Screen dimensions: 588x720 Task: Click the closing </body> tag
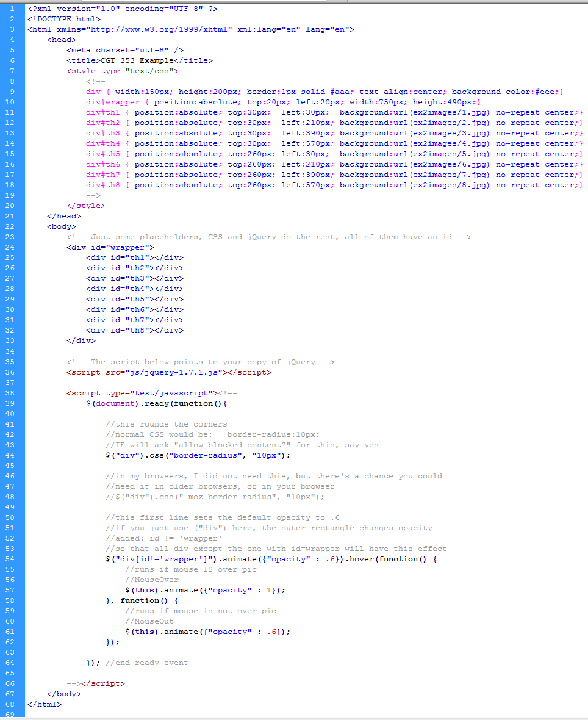pos(64,694)
